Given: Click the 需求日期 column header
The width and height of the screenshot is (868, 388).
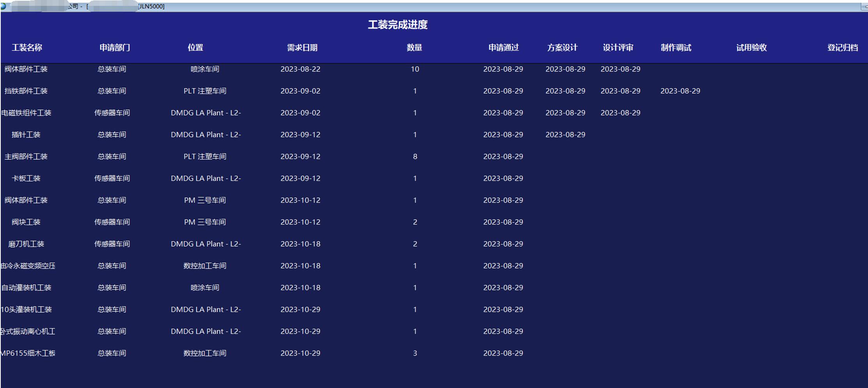Looking at the screenshot, I should tap(302, 48).
